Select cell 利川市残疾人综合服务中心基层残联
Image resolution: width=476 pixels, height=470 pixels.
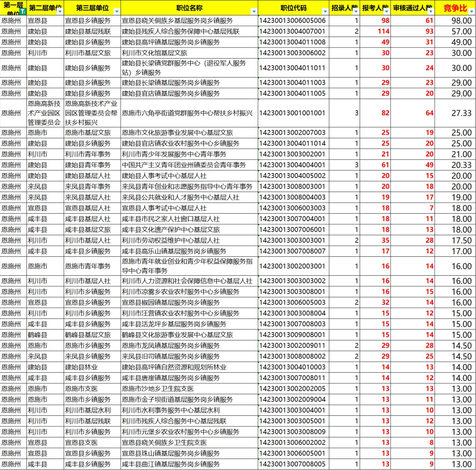pyautogui.click(x=189, y=421)
